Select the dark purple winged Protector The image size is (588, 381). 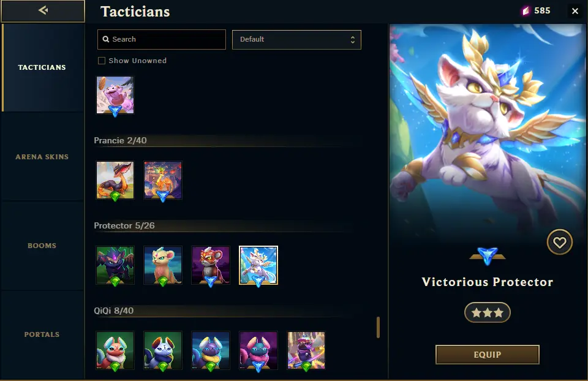click(x=115, y=265)
